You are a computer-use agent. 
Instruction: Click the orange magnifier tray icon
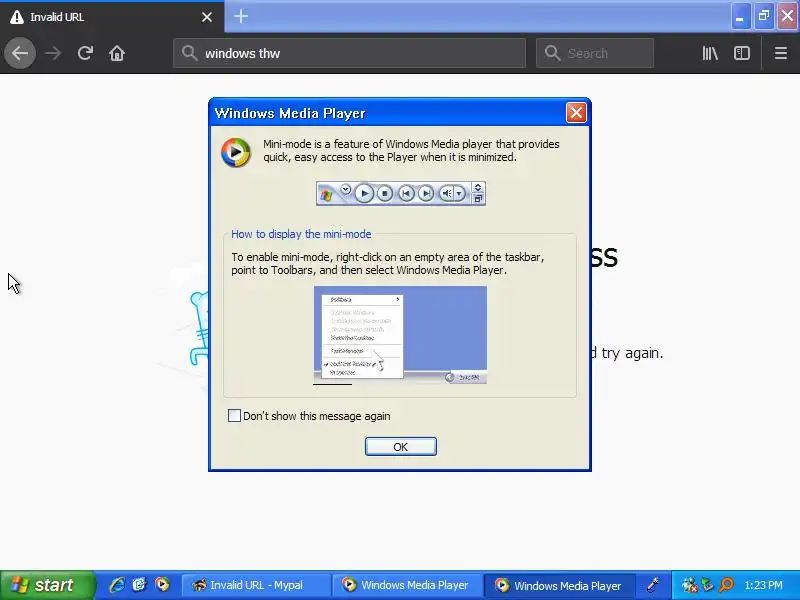pyautogui.click(x=726, y=585)
